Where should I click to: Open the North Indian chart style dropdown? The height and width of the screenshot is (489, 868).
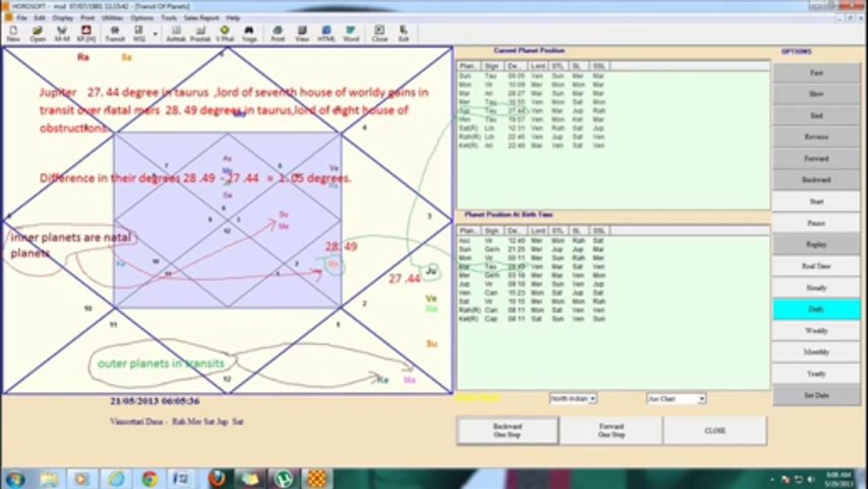(x=573, y=399)
